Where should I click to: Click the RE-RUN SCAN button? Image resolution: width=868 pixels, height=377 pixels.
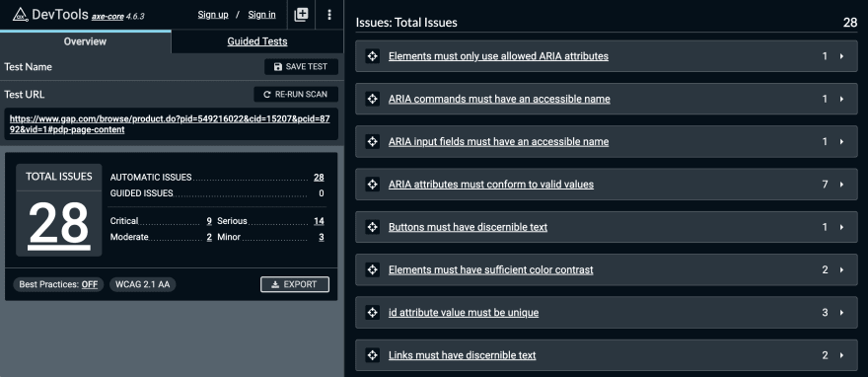pyautogui.click(x=296, y=94)
